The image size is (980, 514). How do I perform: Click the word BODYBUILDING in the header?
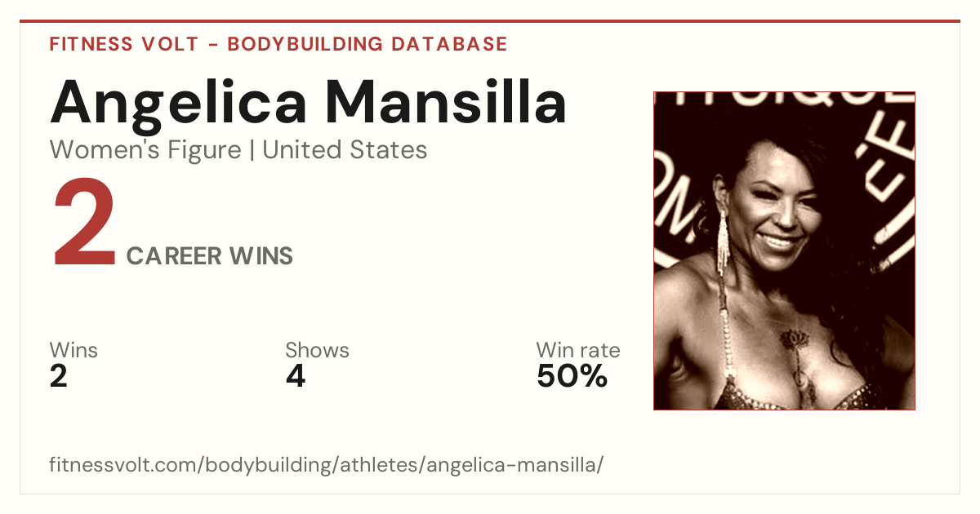(318, 44)
